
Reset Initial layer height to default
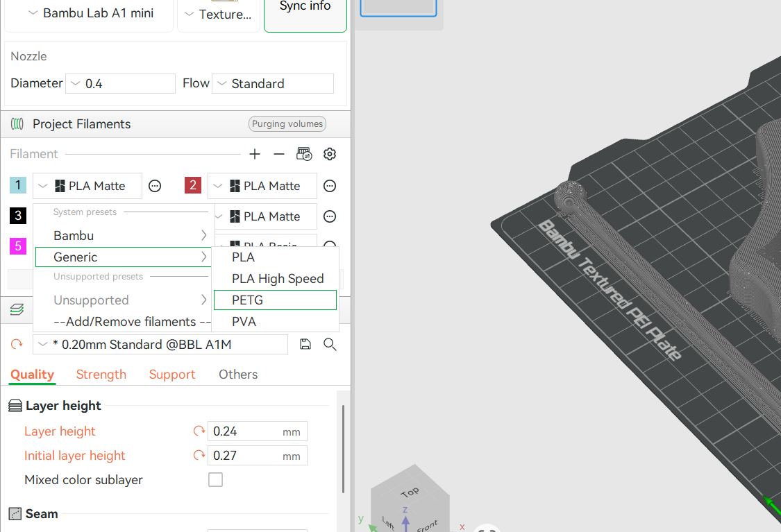199,456
